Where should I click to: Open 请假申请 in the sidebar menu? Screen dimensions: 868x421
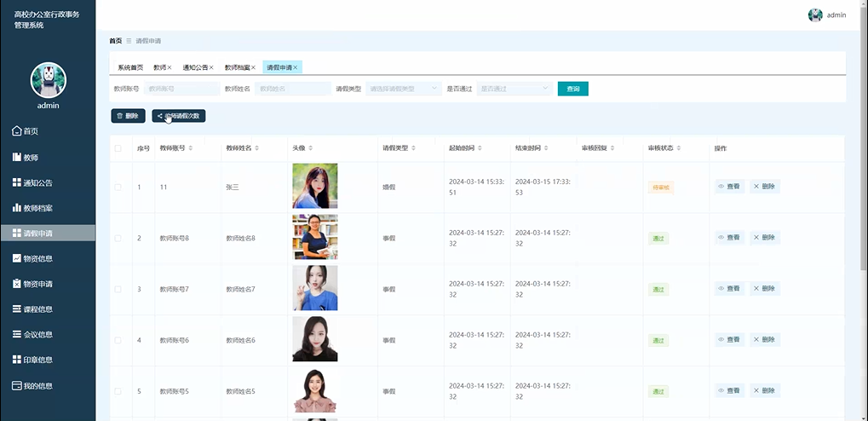(x=48, y=234)
